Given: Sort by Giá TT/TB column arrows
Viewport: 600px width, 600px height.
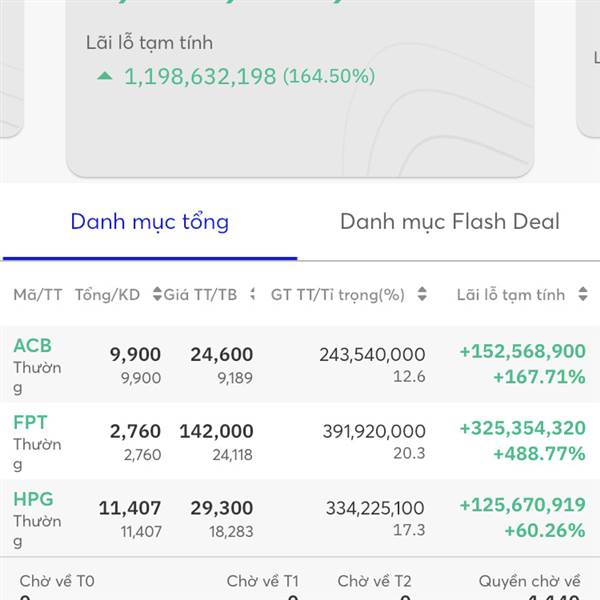Looking at the screenshot, I should [x=252, y=294].
